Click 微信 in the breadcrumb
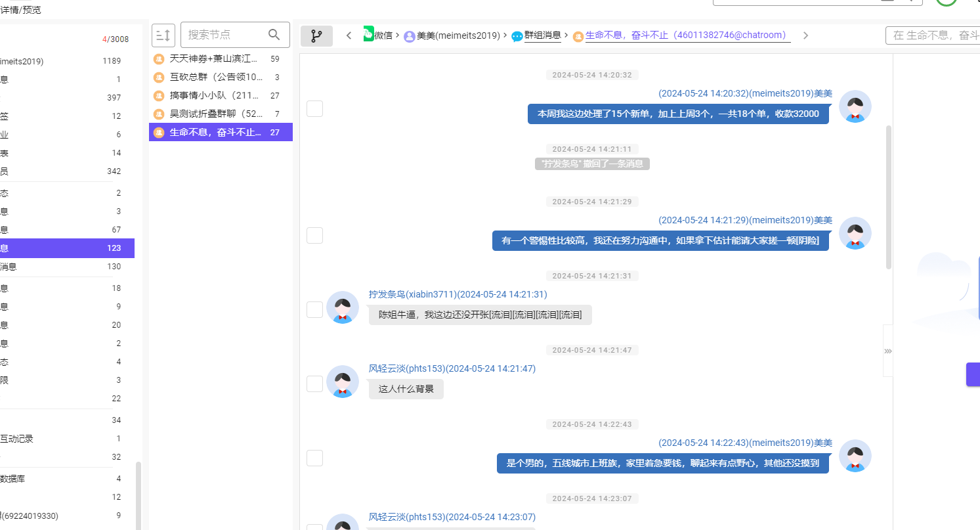The width and height of the screenshot is (980, 530). click(x=383, y=35)
